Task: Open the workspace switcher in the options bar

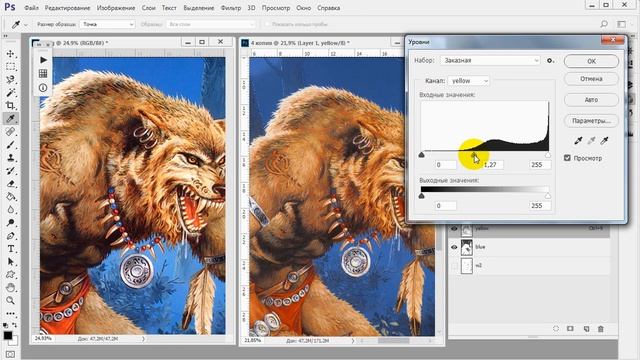Action: [622, 24]
